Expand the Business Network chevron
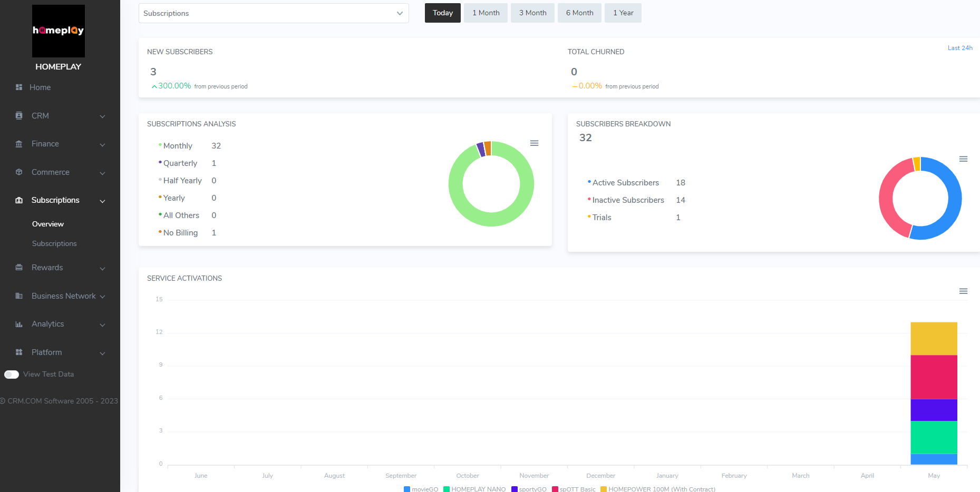The image size is (980, 492). click(x=102, y=297)
